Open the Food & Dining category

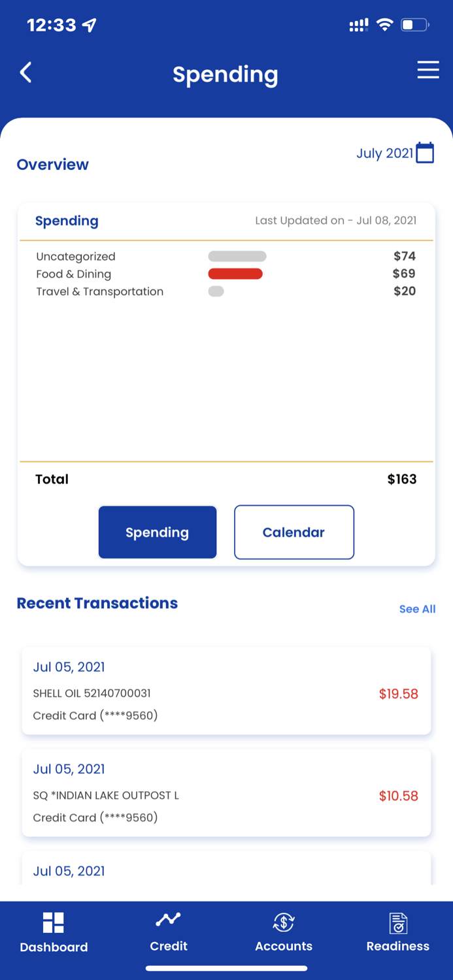74,274
